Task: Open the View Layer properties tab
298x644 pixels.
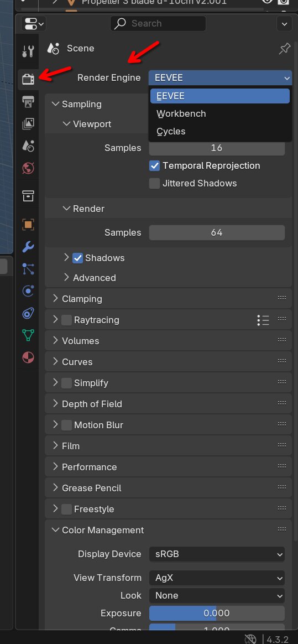Action: (28, 123)
